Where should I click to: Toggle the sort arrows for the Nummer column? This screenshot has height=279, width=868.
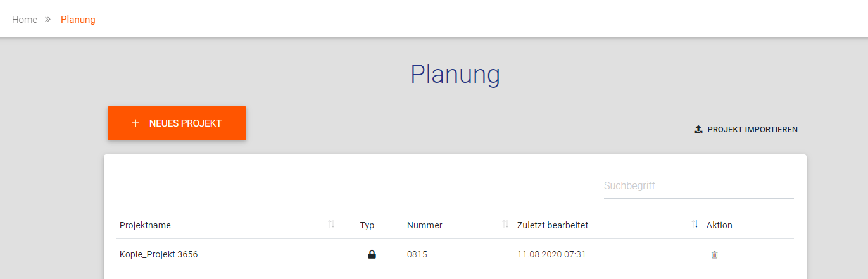[505, 225]
